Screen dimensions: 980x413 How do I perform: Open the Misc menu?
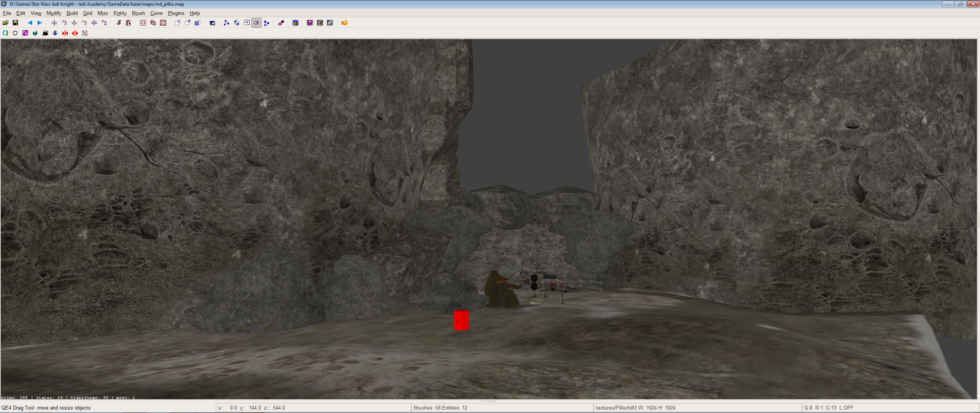(x=103, y=13)
